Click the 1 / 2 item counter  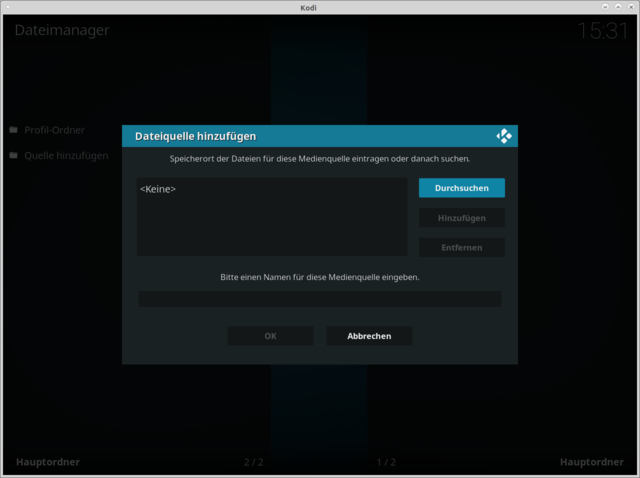386,462
